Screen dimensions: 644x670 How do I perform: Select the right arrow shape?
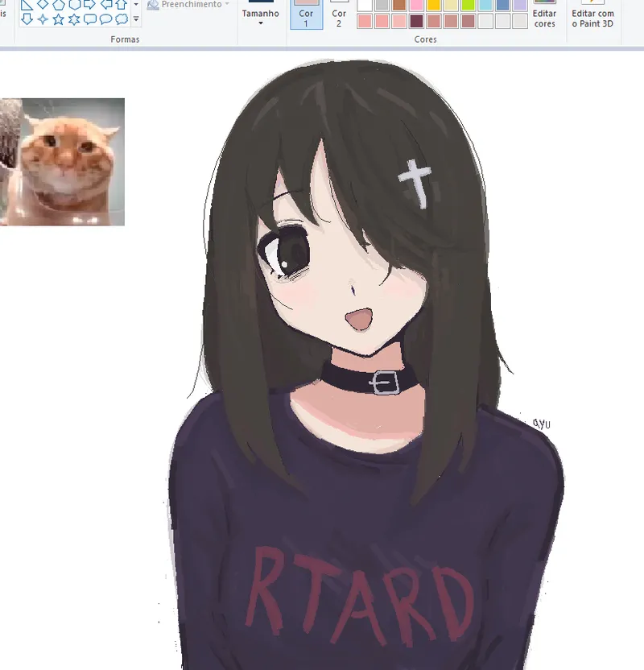[x=90, y=4]
